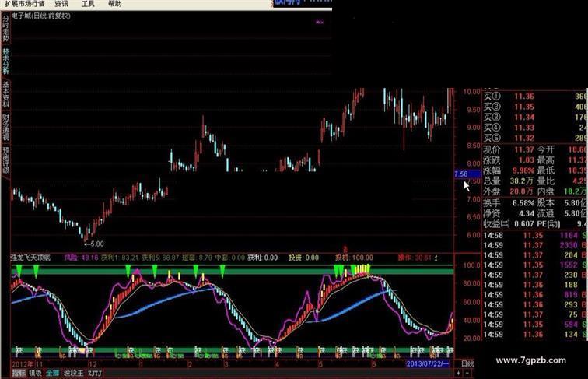This screenshot has height=379, width=588.
Task: Open the 工具 menu
Action: coord(88,4)
